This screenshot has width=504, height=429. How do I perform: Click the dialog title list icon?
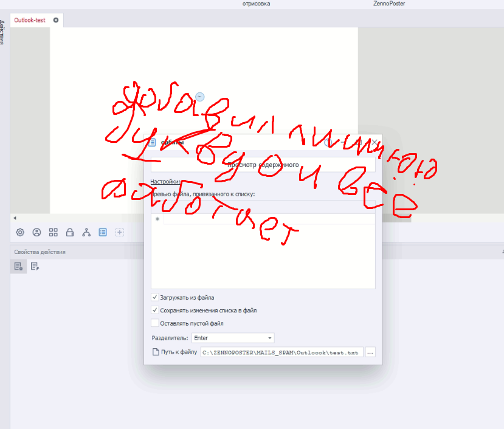point(153,142)
